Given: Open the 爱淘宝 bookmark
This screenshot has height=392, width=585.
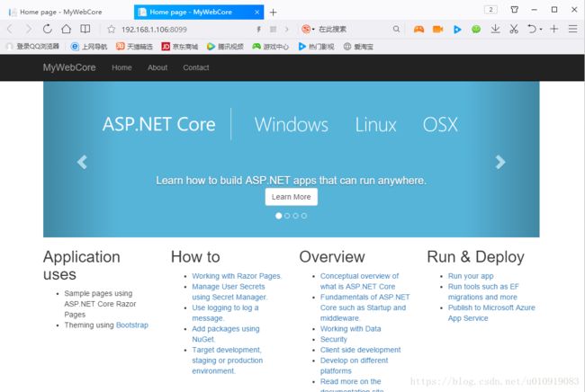Looking at the screenshot, I should click(x=358, y=46).
